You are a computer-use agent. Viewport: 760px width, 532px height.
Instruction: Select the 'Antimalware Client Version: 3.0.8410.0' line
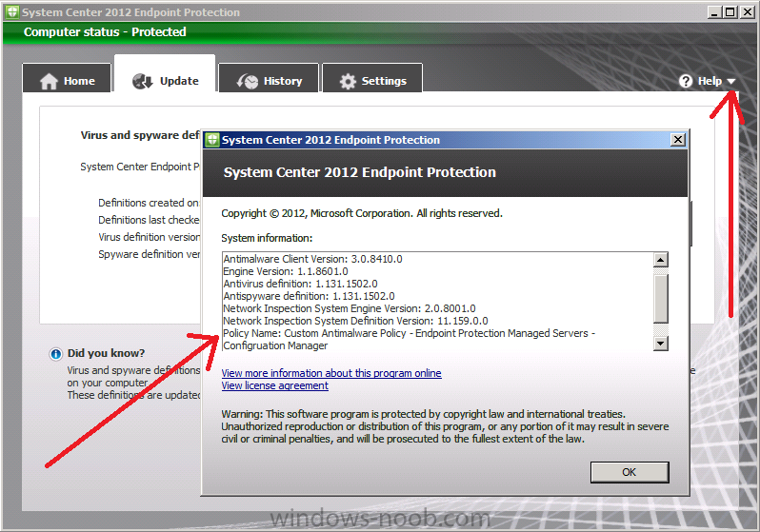click(x=312, y=259)
